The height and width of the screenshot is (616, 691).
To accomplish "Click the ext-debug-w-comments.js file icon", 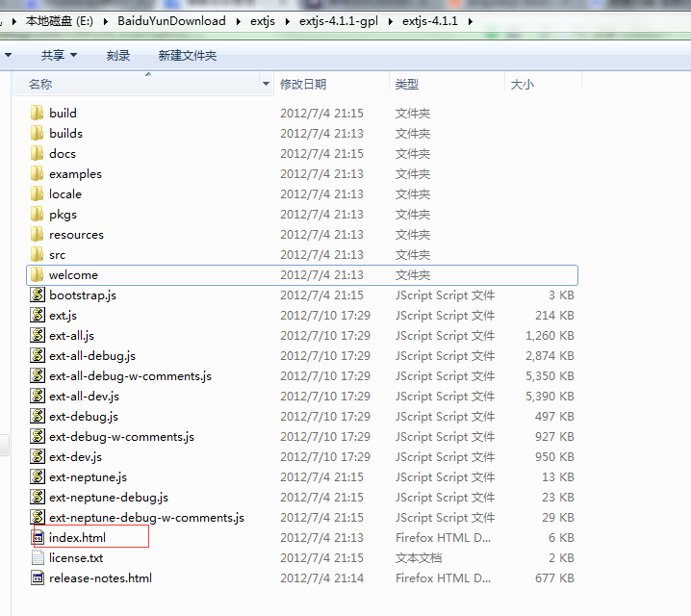I will 38,437.
